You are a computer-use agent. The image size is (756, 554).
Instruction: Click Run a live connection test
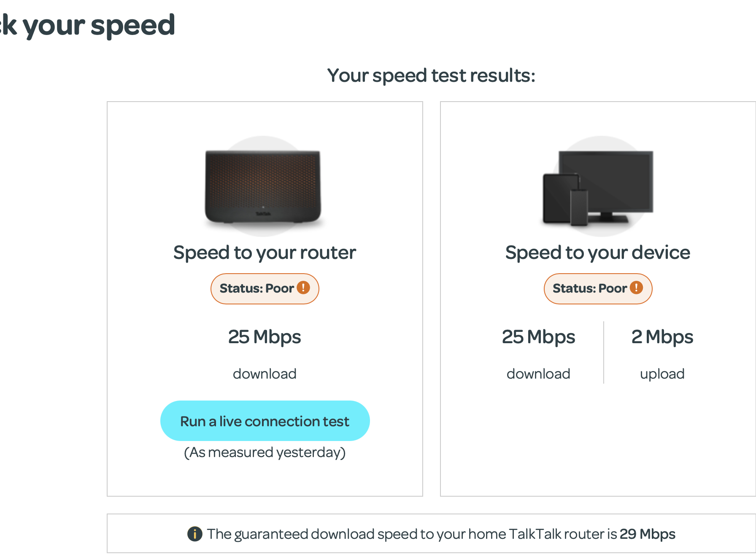pos(265,420)
